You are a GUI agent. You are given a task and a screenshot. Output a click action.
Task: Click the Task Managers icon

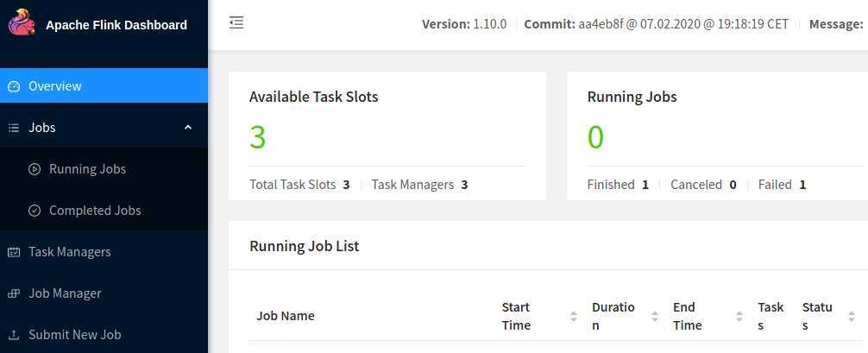[x=14, y=252]
